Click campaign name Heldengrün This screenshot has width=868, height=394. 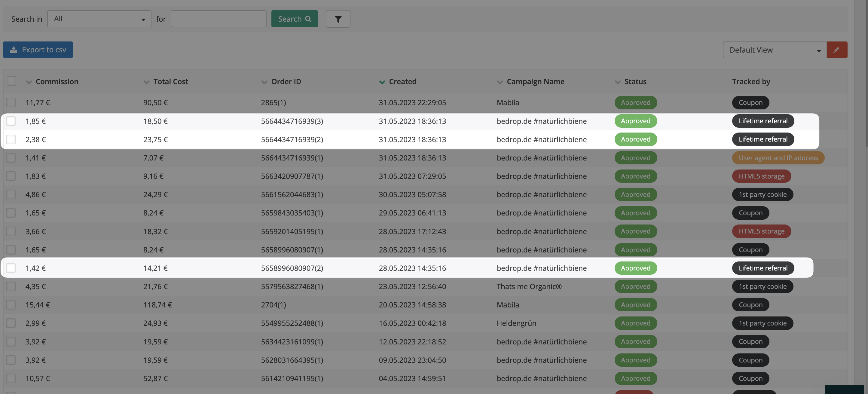click(x=516, y=323)
